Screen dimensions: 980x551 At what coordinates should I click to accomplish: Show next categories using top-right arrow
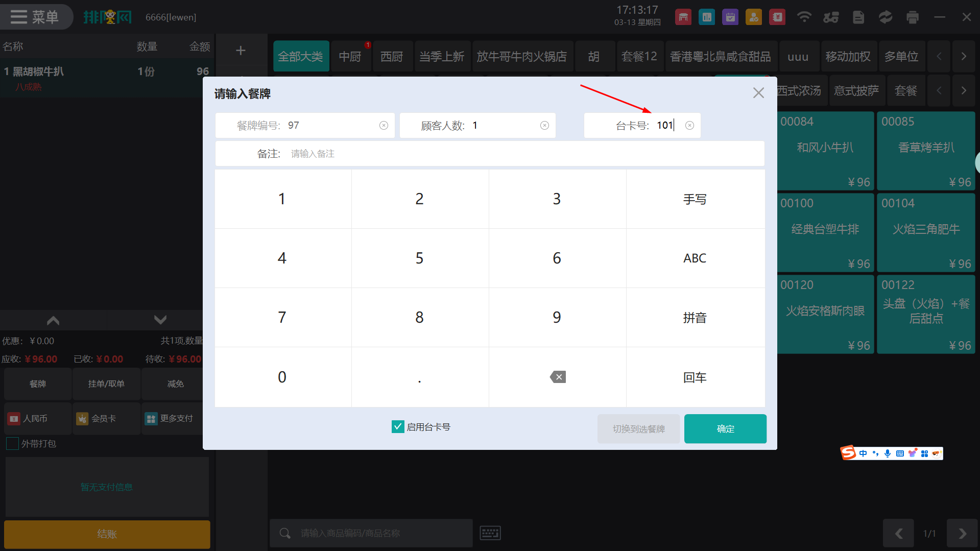[x=964, y=56]
